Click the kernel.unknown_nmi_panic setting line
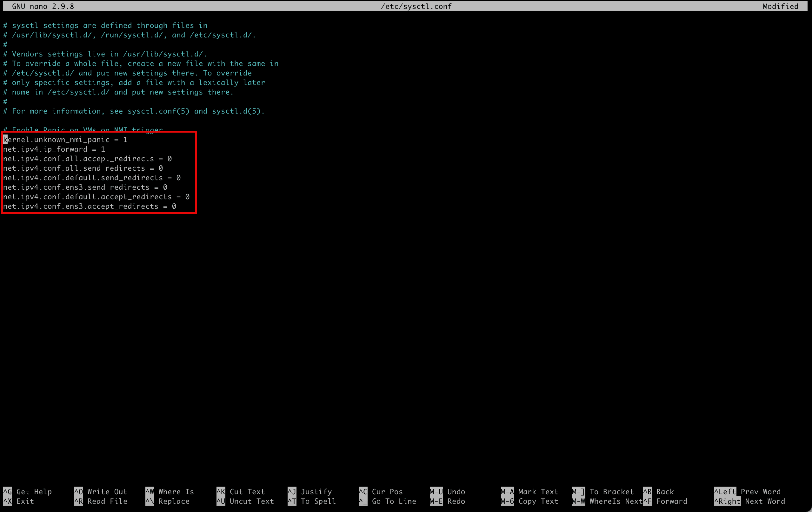The width and height of the screenshot is (812, 512). click(x=65, y=140)
